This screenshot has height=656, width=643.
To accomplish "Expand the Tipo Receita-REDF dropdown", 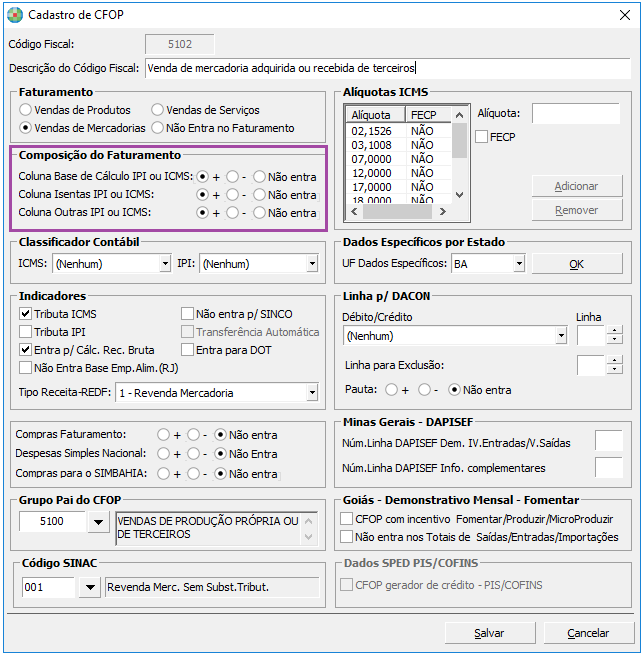I will coord(311,393).
